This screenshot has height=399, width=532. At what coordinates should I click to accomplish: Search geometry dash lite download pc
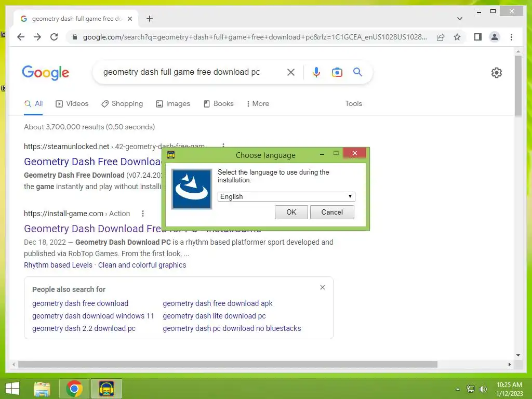(x=214, y=316)
